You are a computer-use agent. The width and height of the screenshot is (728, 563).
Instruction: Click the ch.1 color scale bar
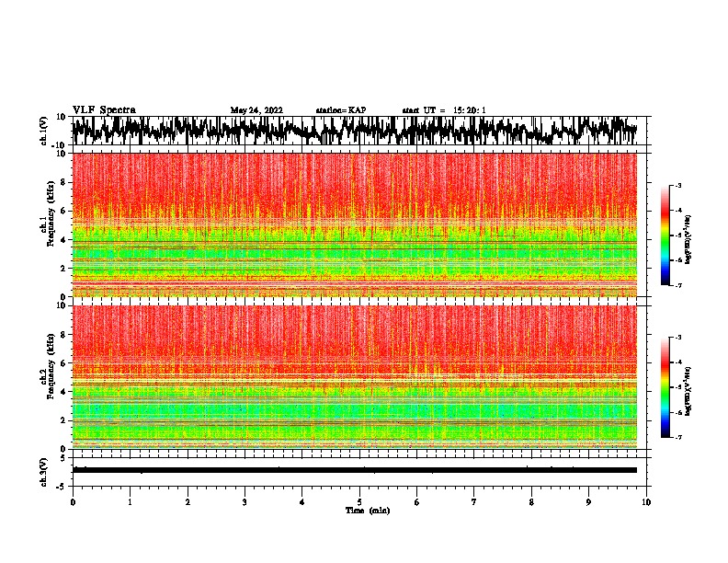665,236
